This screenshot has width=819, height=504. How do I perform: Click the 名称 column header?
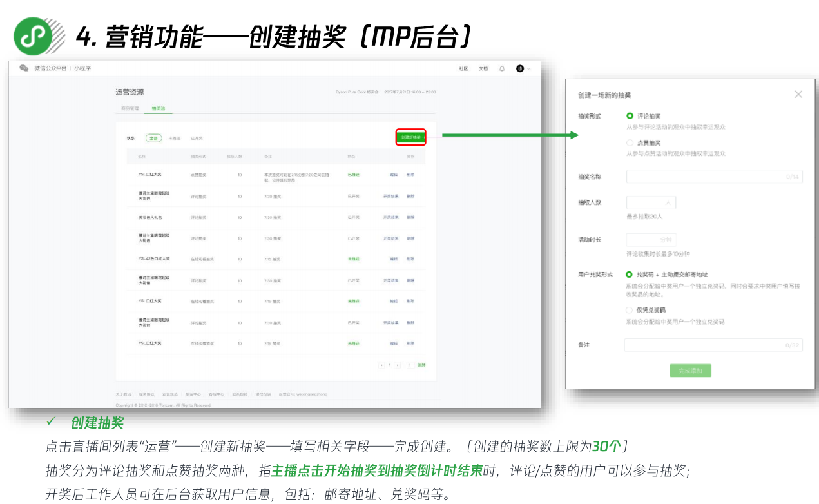142,157
